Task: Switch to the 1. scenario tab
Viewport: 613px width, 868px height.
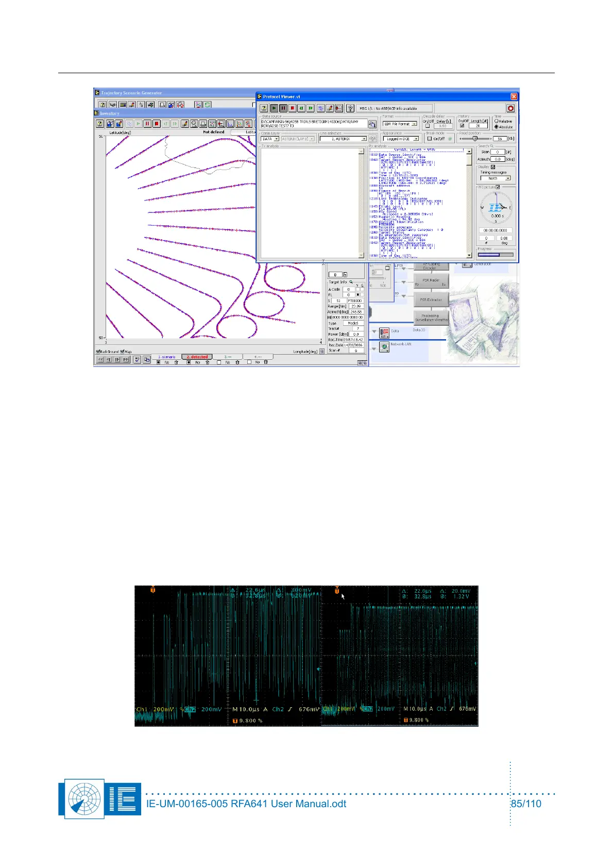Action: (x=166, y=357)
